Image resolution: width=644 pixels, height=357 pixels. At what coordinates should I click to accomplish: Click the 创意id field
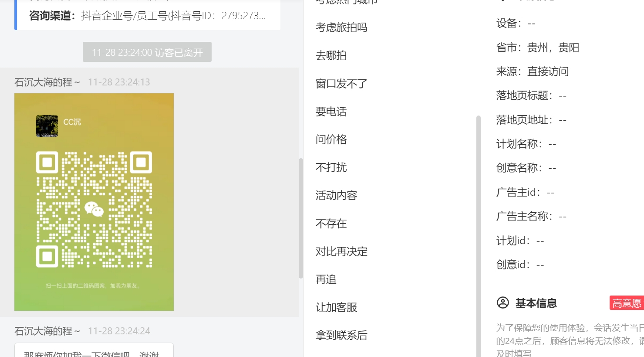coord(520,265)
